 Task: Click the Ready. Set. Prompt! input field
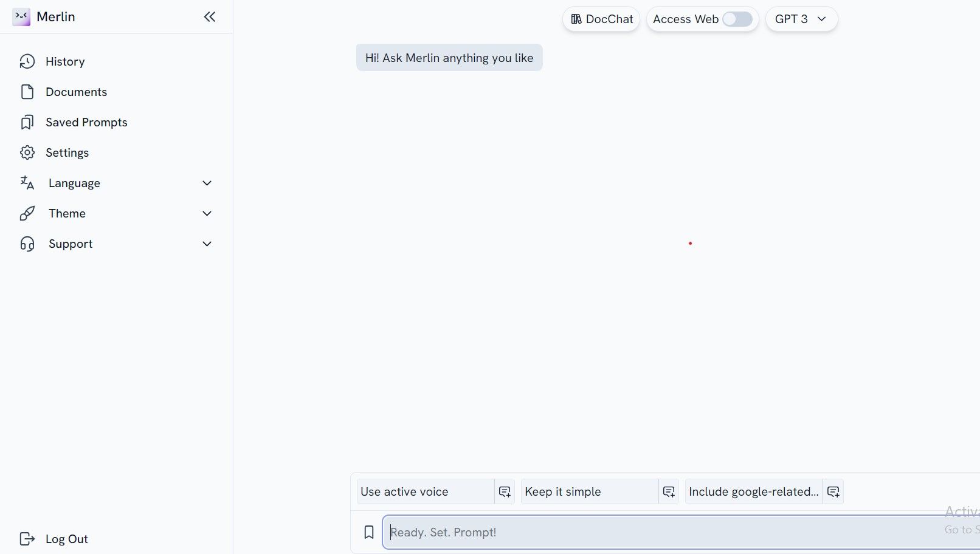(608, 532)
